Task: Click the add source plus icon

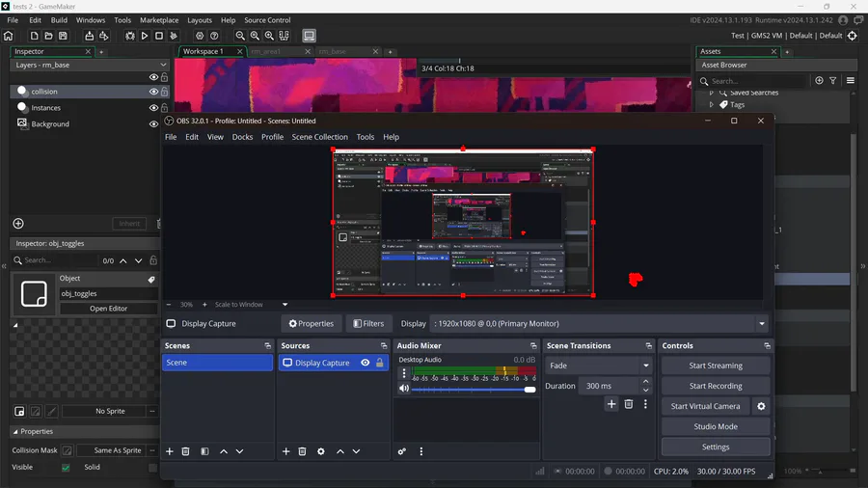Action: 285,451
